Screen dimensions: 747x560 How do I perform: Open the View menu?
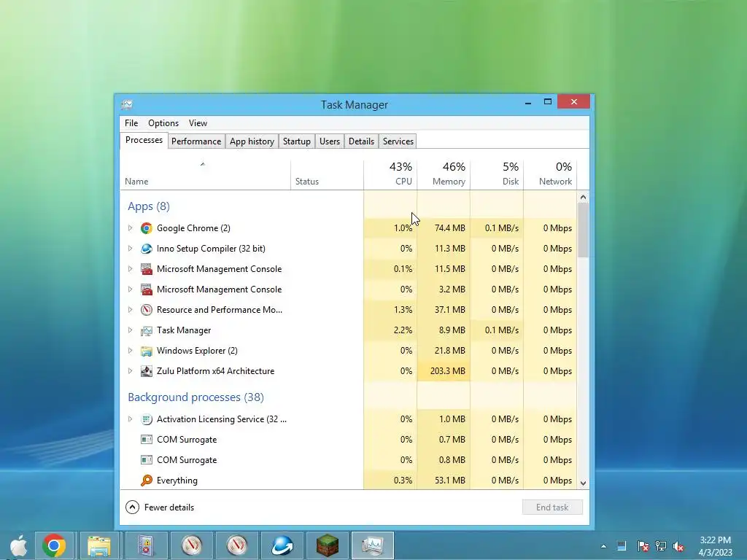pyautogui.click(x=198, y=123)
